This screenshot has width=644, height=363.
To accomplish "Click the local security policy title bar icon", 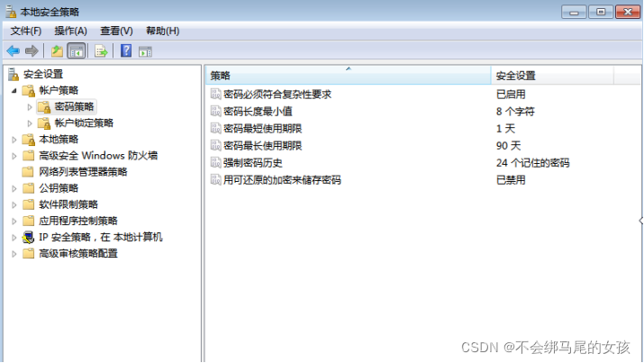I will pyautogui.click(x=11, y=12).
